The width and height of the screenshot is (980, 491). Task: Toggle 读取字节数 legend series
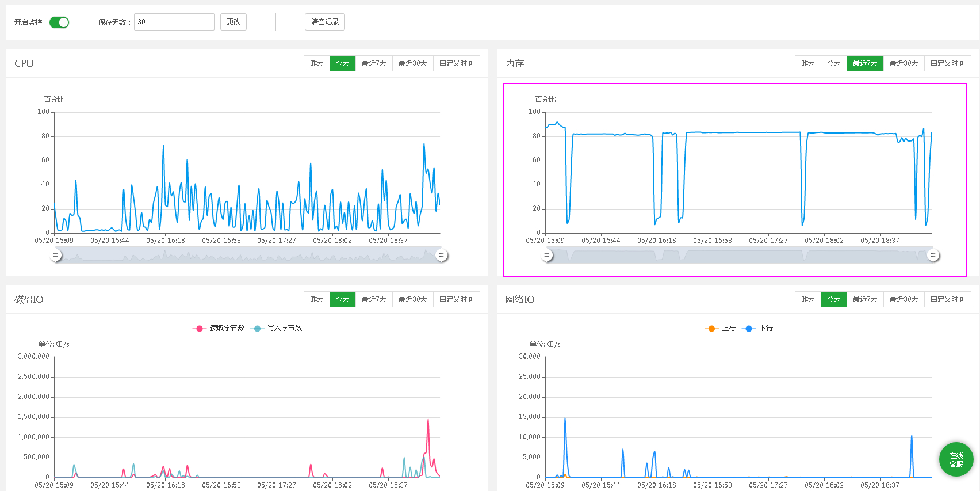pyautogui.click(x=219, y=328)
